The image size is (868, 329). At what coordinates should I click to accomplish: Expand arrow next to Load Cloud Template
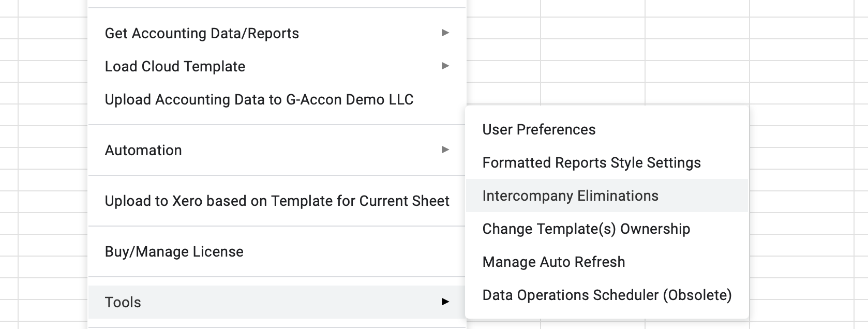[445, 66]
